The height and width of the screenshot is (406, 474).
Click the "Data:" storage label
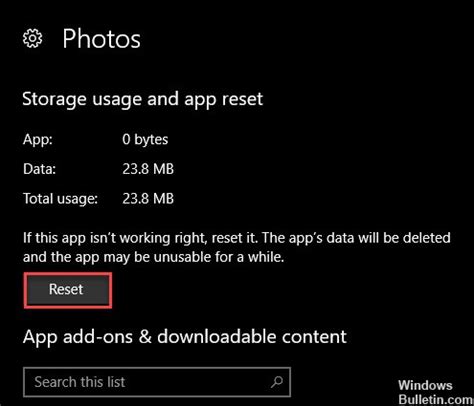click(39, 169)
